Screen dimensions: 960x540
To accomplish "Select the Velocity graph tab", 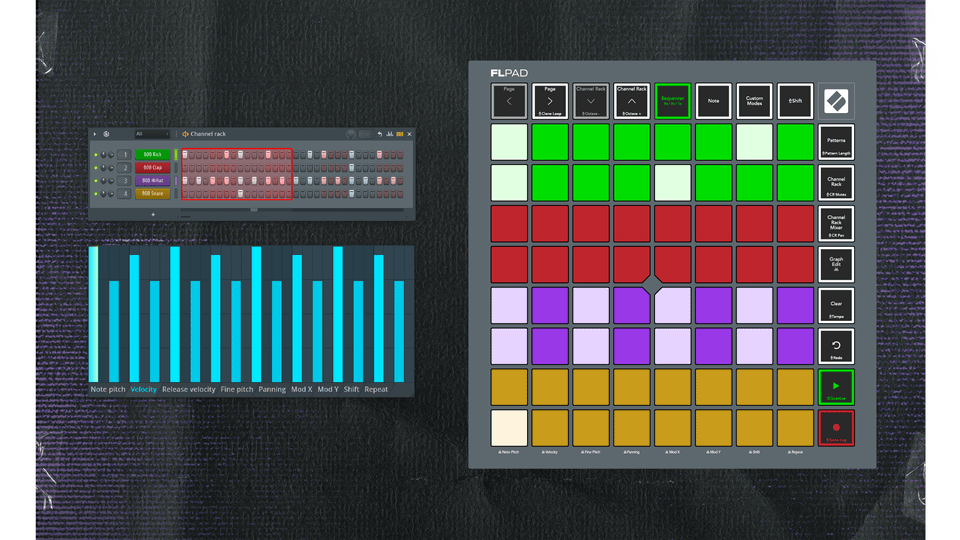I will click(143, 389).
